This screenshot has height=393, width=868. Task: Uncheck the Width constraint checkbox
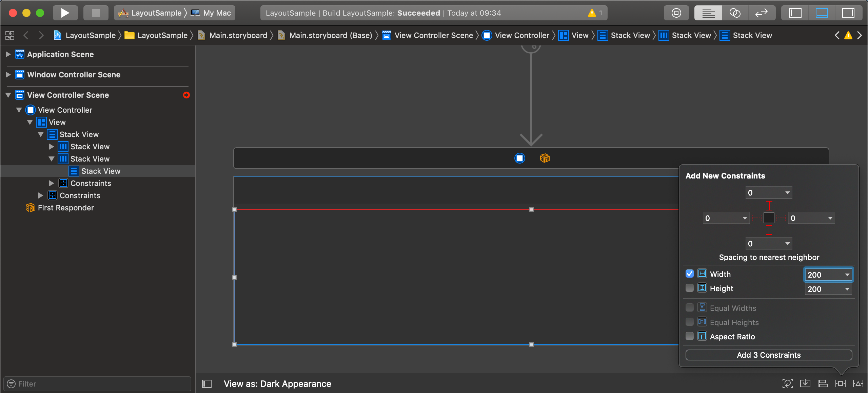[690, 274]
